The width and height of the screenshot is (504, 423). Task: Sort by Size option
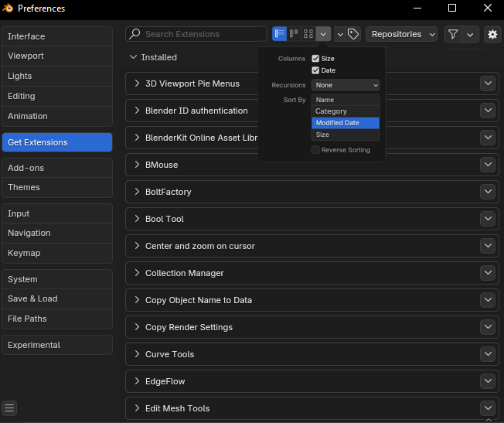[346, 135]
